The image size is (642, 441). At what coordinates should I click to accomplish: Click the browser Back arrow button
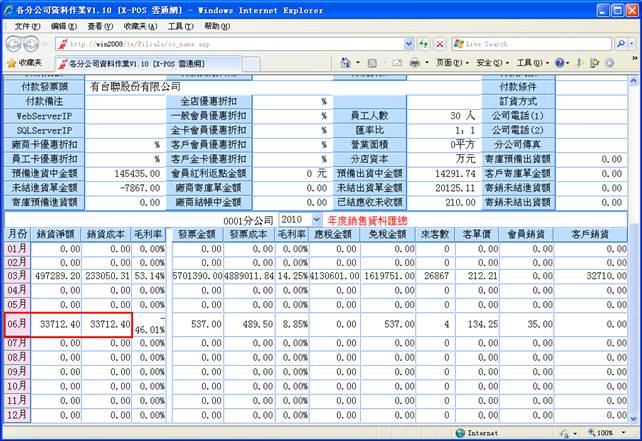pyautogui.click(x=16, y=44)
